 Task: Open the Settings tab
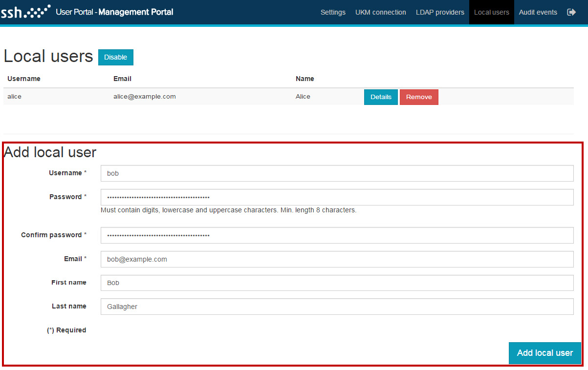point(333,12)
